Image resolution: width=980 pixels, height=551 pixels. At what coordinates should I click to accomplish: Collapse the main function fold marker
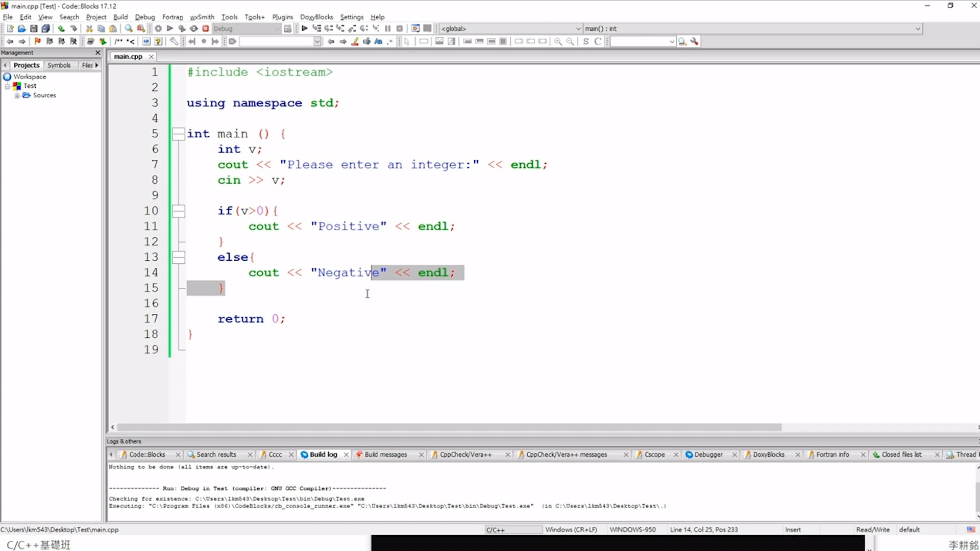point(178,134)
